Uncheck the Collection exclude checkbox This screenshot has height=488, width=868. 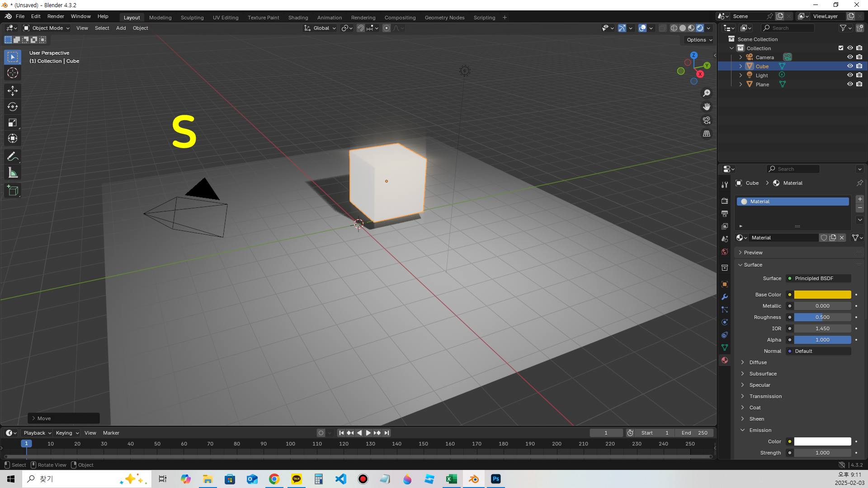841,48
